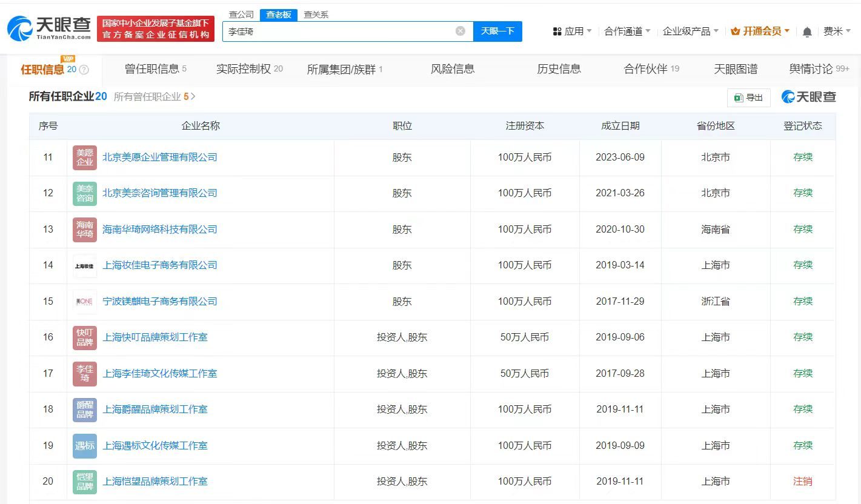The width and height of the screenshot is (861, 504).
Task: Open notifications bell icon
Action: pos(807,31)
